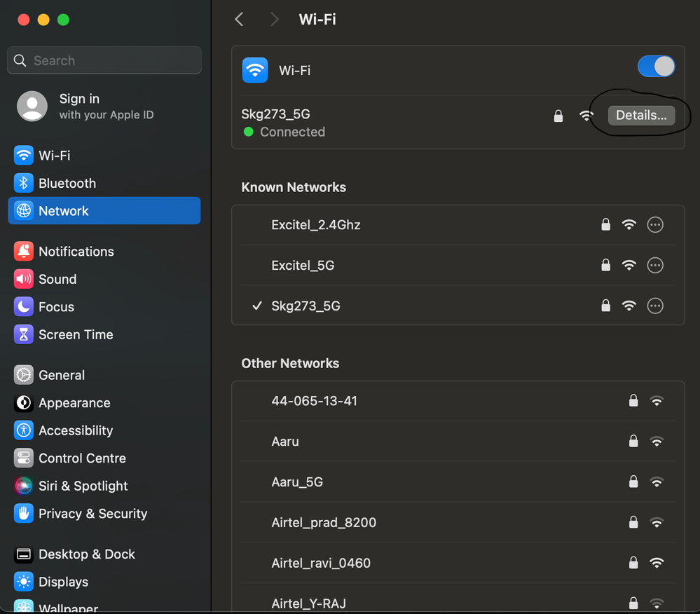Click the lock icon for Airtel_prad_8200
The width and height of the screenshot is (700, 614).
[633, 522]
